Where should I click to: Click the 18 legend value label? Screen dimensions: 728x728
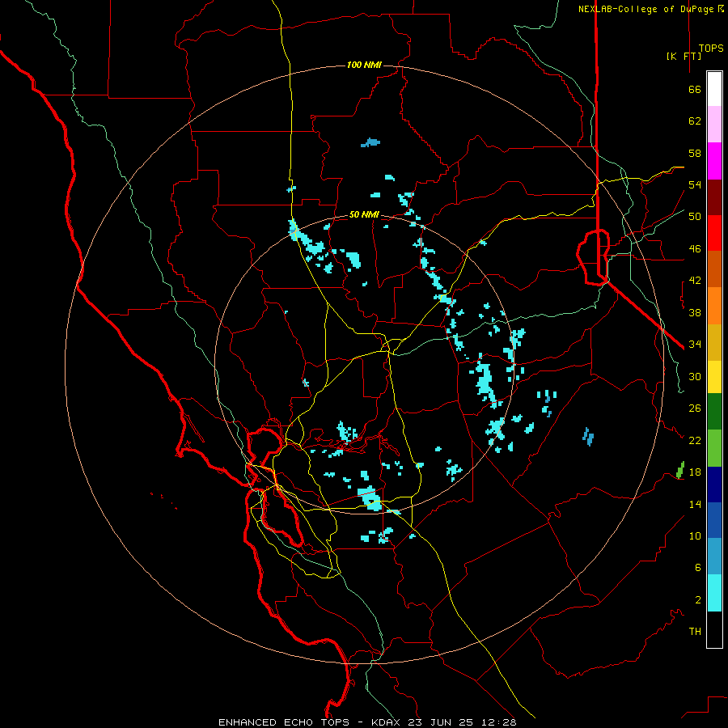pyautogui.click(x=695, y=472)
